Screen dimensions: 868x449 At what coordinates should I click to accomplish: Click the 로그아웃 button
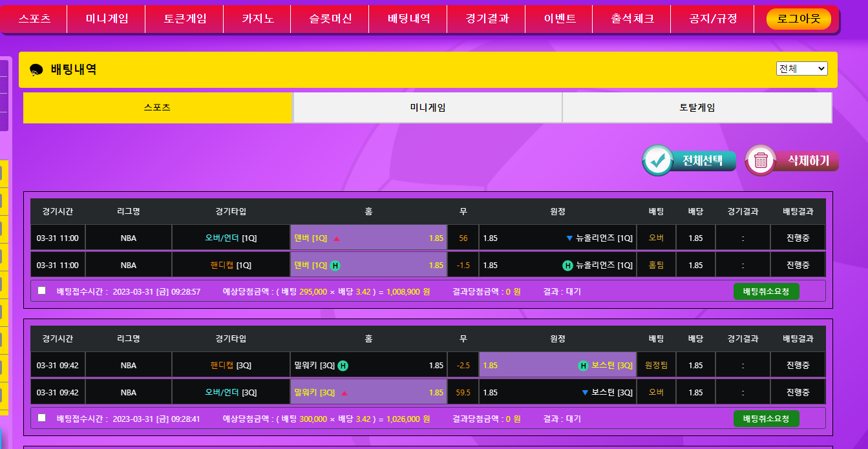pyautogui.click(x=798, y=19)
